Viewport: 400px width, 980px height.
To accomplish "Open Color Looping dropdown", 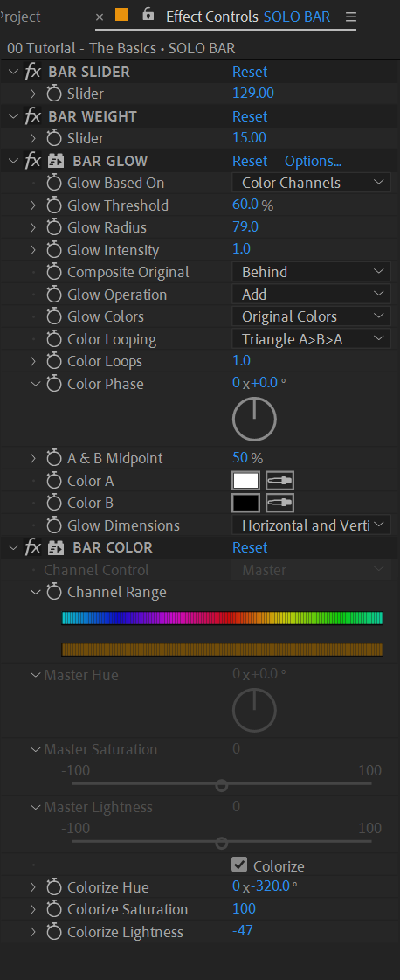I will click(x=312, y=339).
